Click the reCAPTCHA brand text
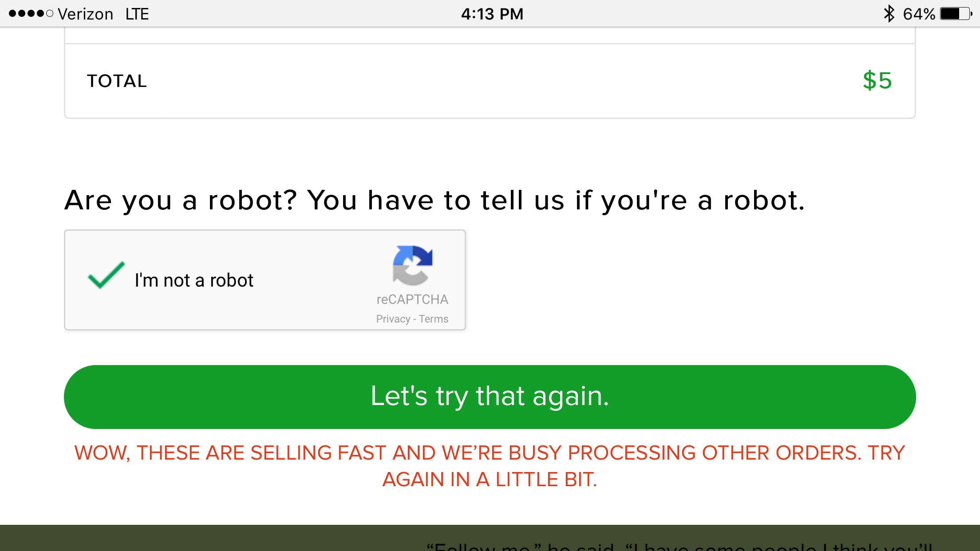The height and width of the screenshot is (551, 980). click(412, 299)
